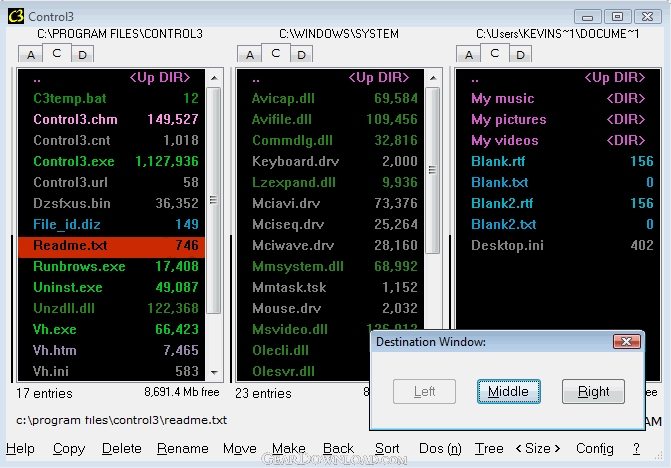
Task: Switch left pane to drive A tab
Action: [31, 55]
